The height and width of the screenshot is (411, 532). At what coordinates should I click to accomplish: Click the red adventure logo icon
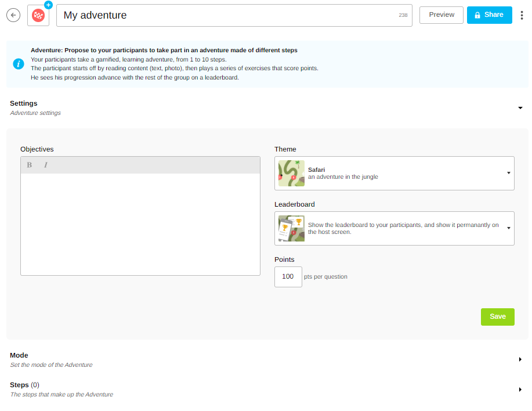[x=38, y=16]
